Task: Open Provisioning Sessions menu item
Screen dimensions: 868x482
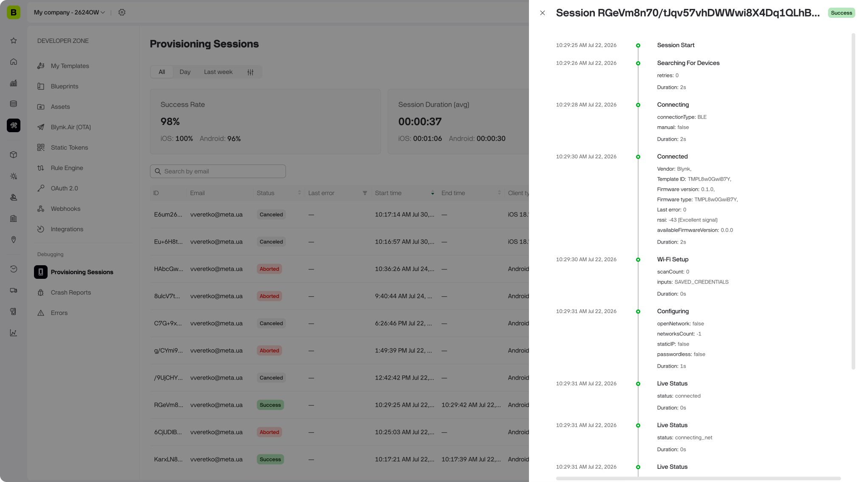Action: coord(83,272)
